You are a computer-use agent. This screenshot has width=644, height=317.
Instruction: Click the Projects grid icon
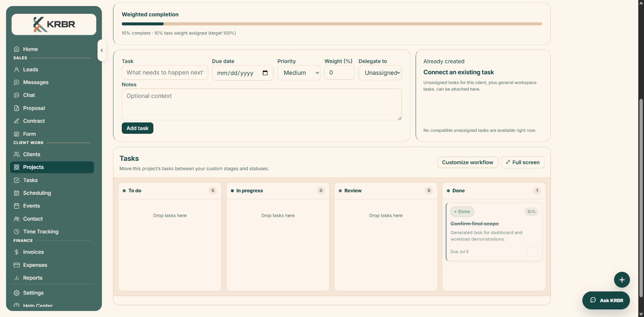(16, 167)
